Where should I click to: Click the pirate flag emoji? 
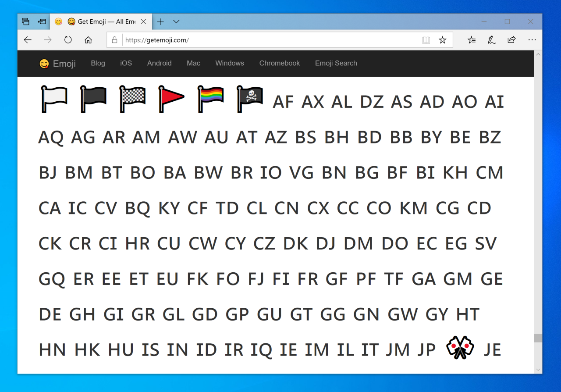click(x=250, y=99)
